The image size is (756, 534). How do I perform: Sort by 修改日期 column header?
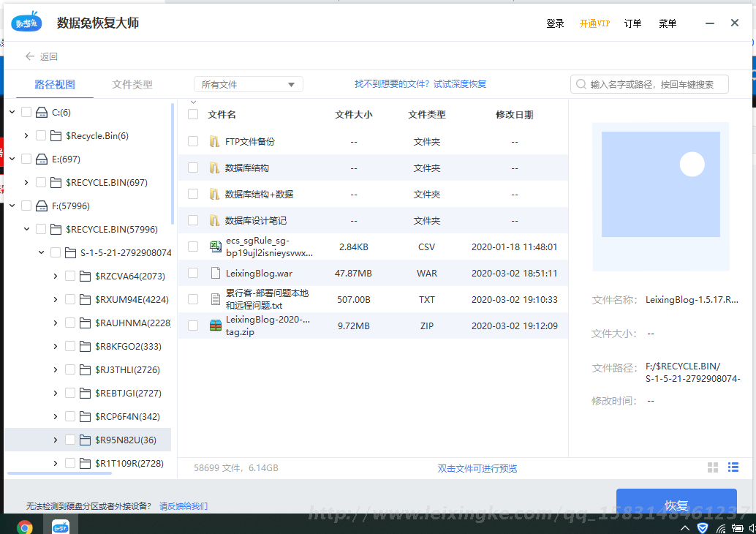point(515,114)
